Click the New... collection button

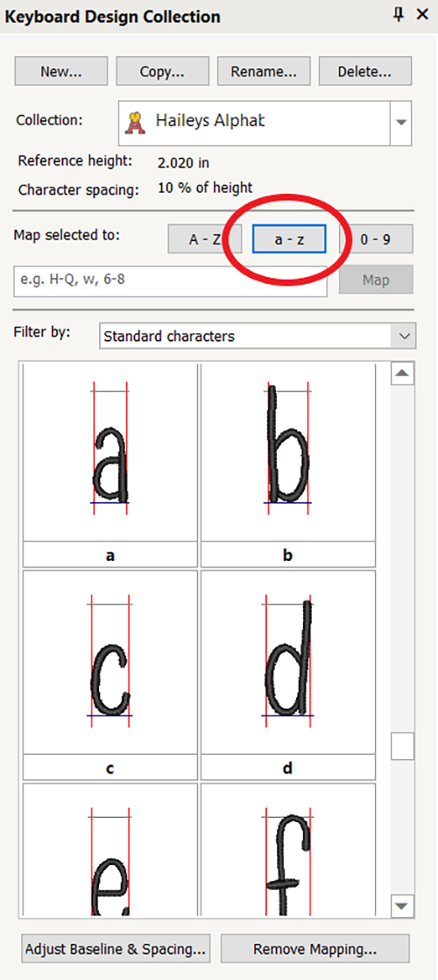point(61,71)
